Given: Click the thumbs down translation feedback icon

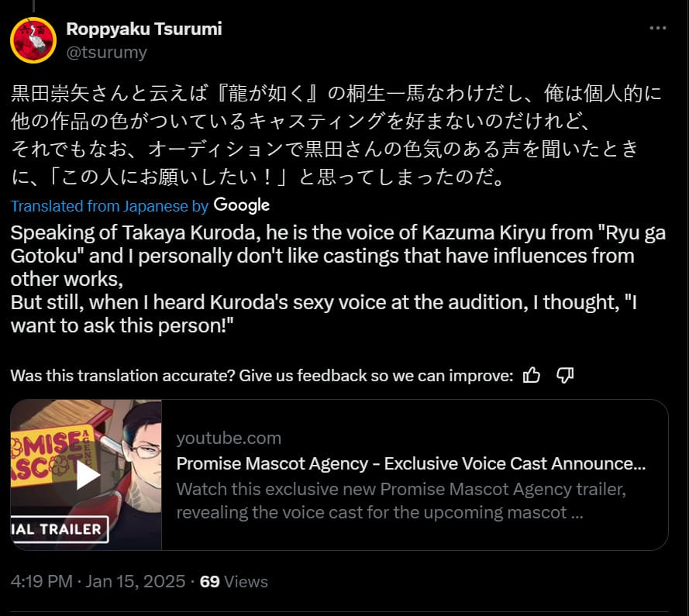Looking at the screenshot, I should tap(565, 376).
